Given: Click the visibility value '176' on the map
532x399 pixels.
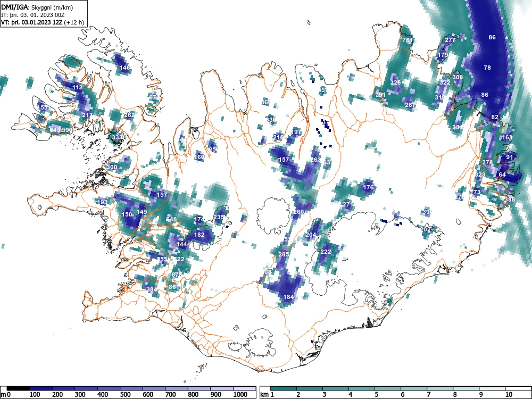Looking at the screenshot, I should pos(369,187).
